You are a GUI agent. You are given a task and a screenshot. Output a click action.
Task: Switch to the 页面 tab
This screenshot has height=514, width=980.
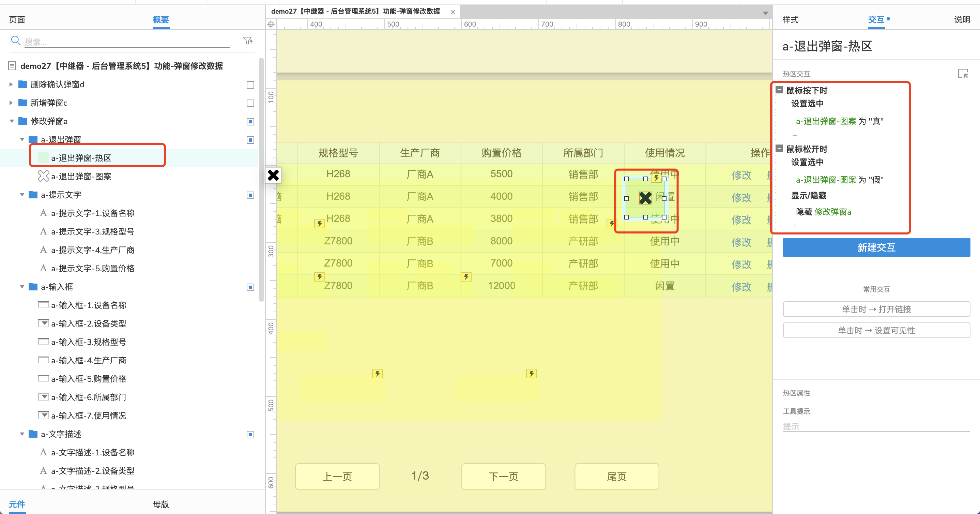[17, 19]
